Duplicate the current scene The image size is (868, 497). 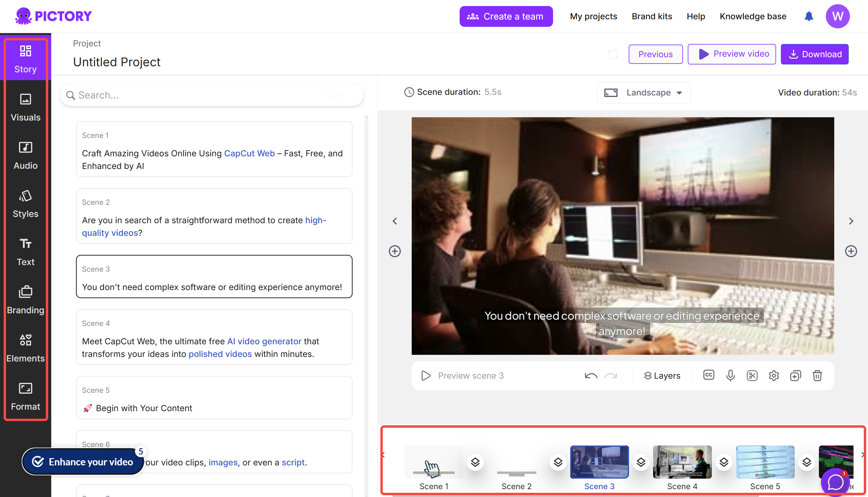[796, 376]
